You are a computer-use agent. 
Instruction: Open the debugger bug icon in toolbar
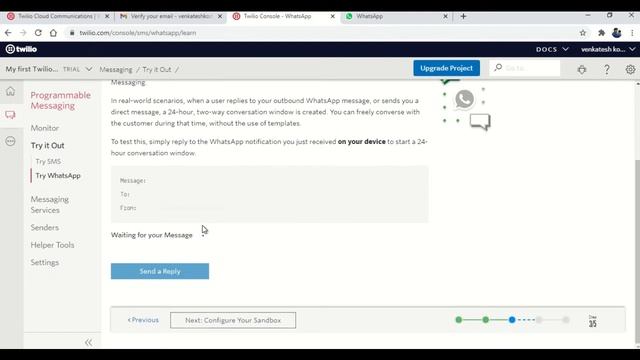click(582, 69)
